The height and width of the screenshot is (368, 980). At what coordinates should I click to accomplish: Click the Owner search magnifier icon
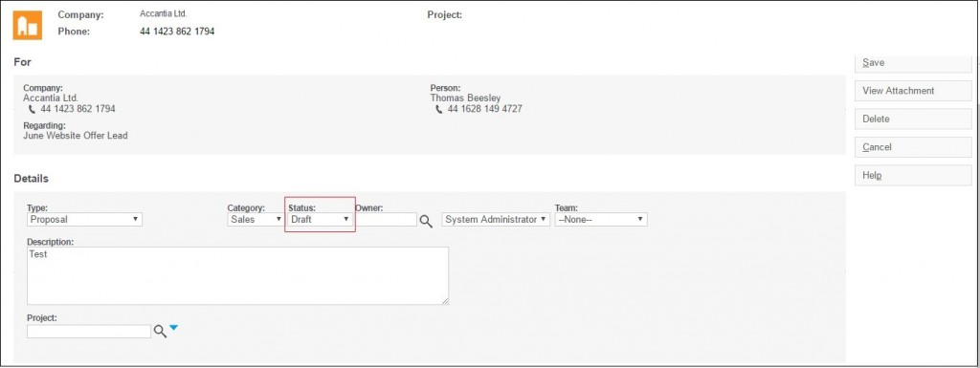click(426, 221)
